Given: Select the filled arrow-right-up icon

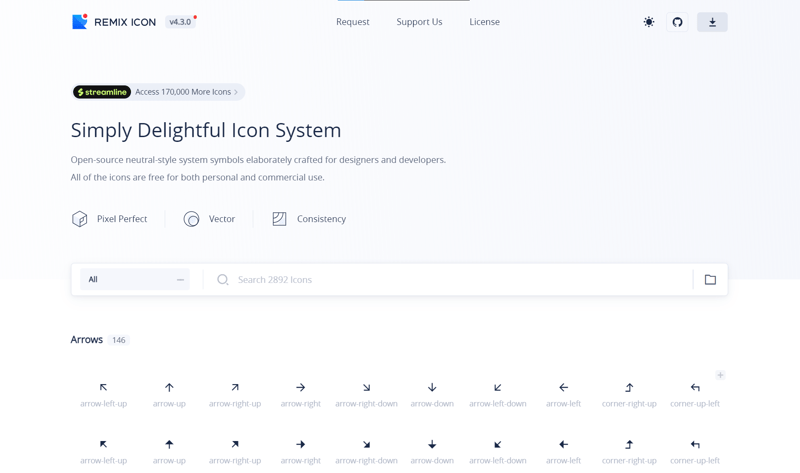Looking at the screenshot, I should point(235,444).
